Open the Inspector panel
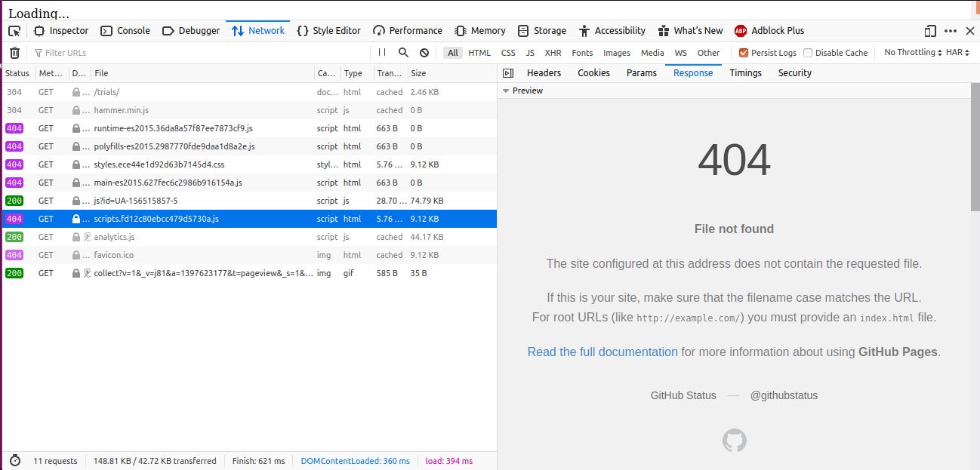This screenshot has height=470, width=980. [61, 31]
